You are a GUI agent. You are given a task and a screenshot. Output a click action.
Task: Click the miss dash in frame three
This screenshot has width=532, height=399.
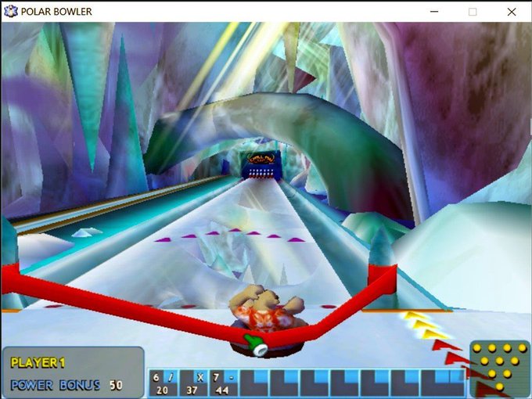(x=231, y=378)
